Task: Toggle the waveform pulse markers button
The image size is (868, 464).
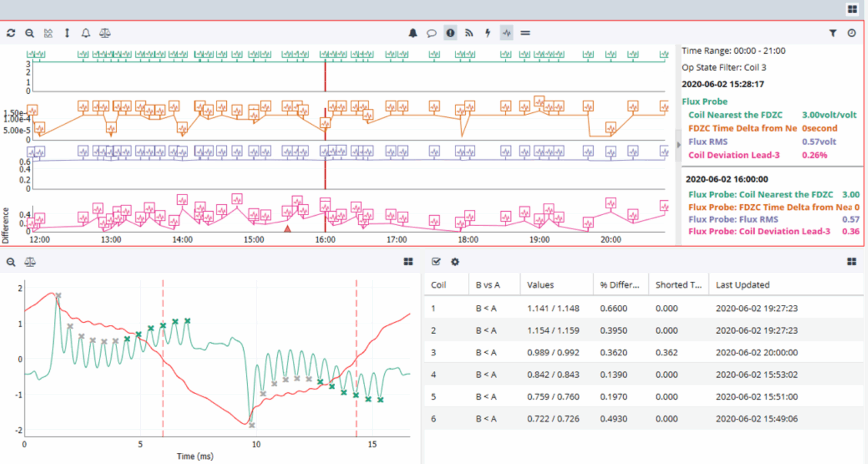Action: (506, 34)
